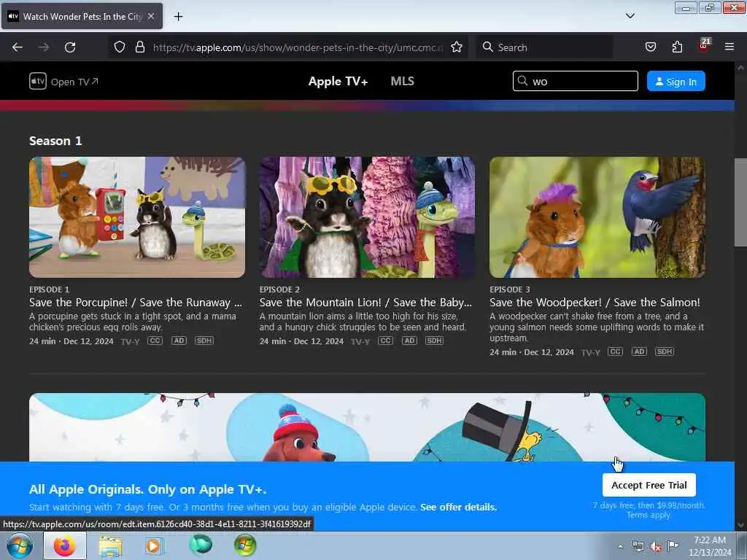Open the Firefox hamburger menu
Image resolution: width=747 pixels, height=560 pixels.
[x=729, y=47]
